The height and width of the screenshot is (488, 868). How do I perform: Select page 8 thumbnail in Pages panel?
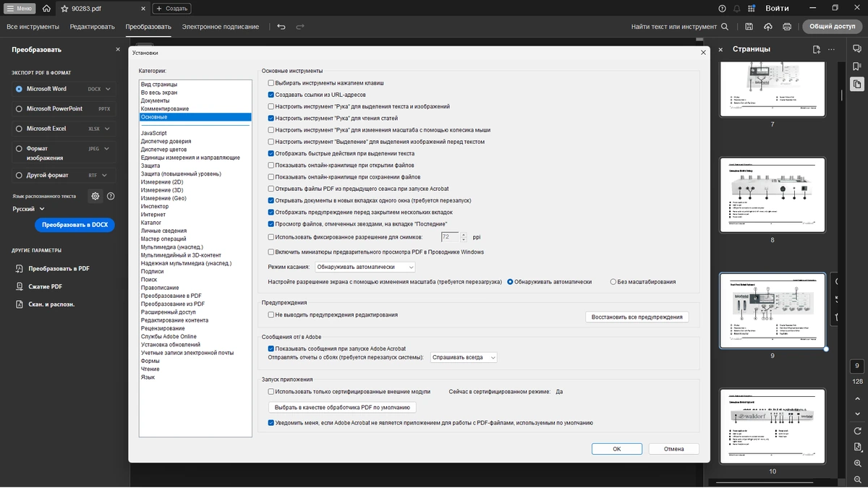[773, 195]
